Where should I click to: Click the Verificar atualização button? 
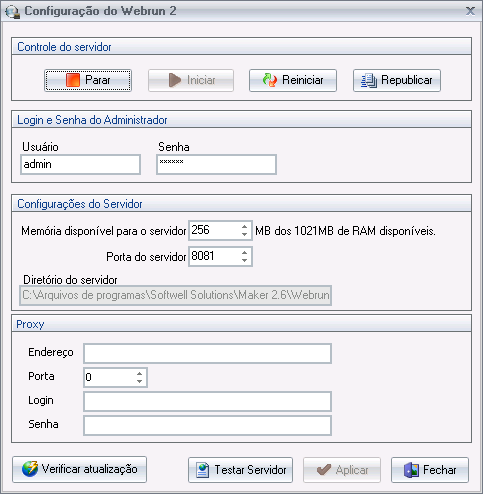[79, 469]
